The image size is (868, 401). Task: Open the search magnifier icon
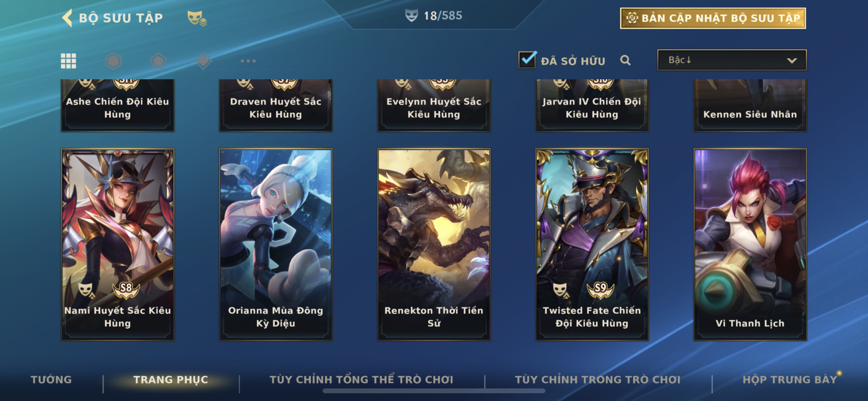(625, 60)
